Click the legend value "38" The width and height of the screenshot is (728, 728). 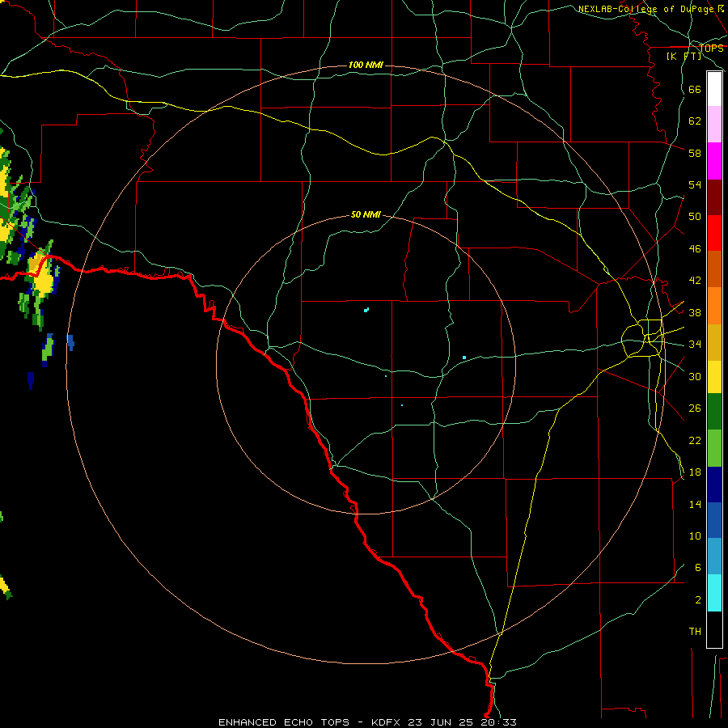click(x=695, y=312)
